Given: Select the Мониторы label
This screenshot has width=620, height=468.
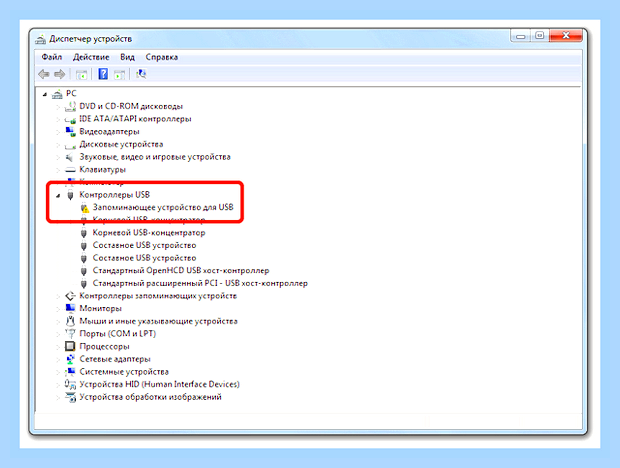Looking at the screenshot, I should [x=100, y=308].
